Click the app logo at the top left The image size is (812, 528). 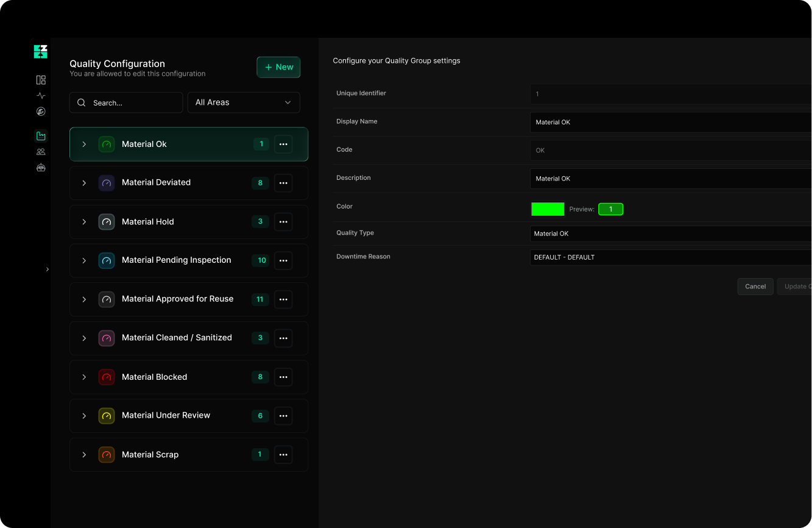(x=40, y=51)
